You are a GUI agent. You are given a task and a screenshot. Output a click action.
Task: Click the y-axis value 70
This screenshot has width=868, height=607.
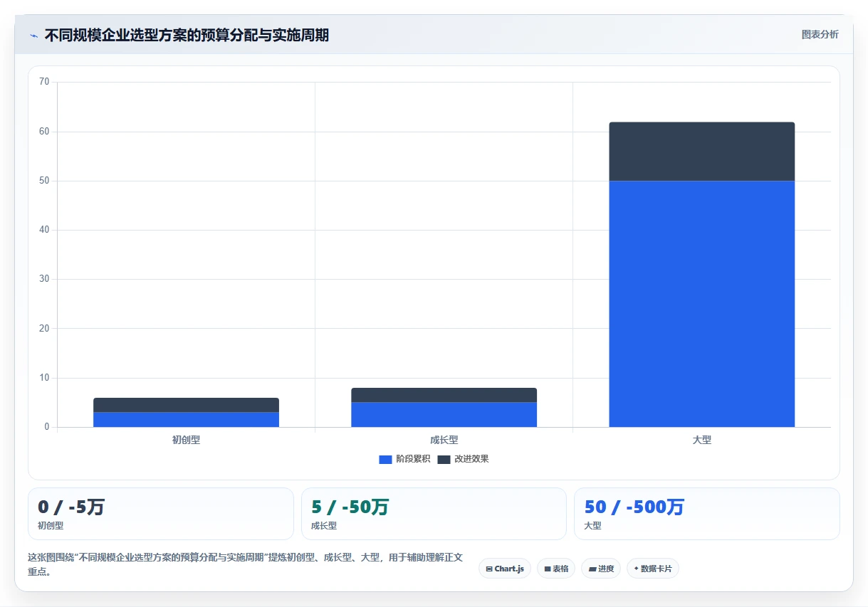tap(44, 82)
